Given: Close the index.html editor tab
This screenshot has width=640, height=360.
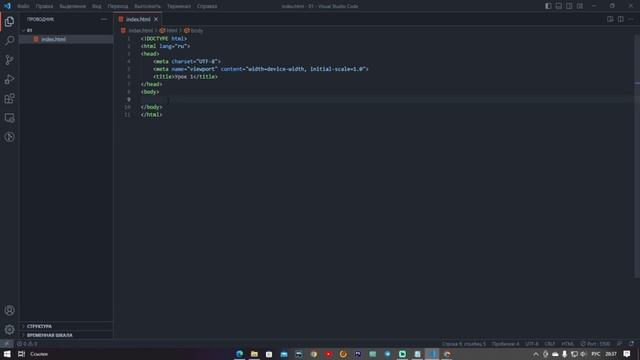Looking at the screenshot, I should click(x=156, y=19).
